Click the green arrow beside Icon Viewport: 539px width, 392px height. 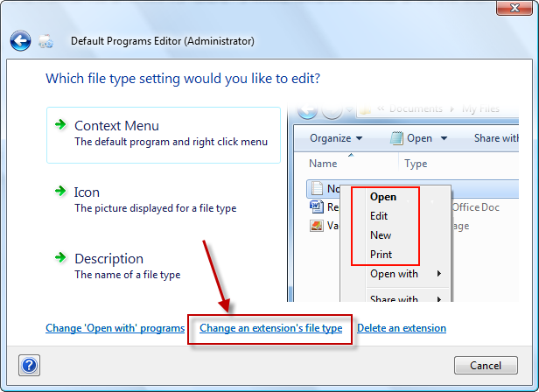pyautogui.click(x=60, y=191)
